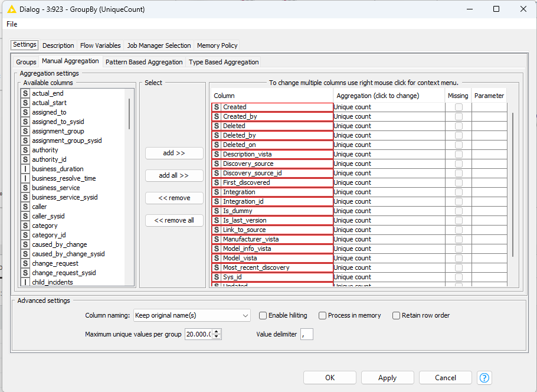Click the string icon of the Created row
Viewport: 537px width, 392px height.
pos(217,107)
